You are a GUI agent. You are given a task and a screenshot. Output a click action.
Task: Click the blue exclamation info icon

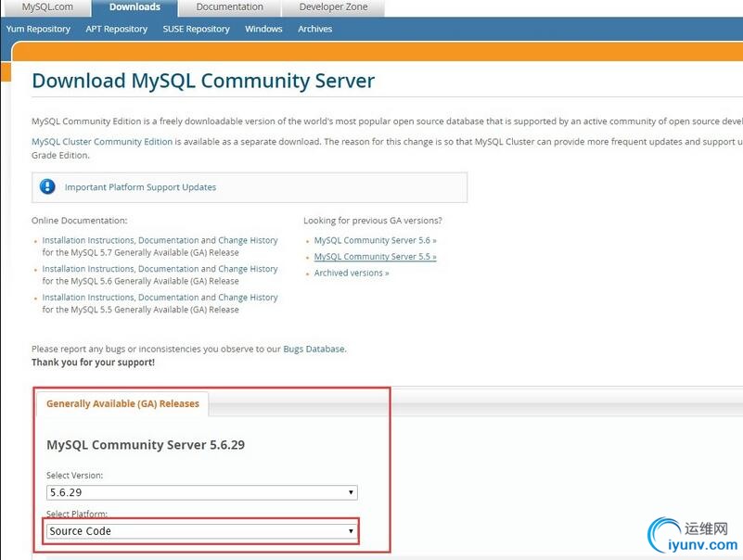[x=47, y=186]
